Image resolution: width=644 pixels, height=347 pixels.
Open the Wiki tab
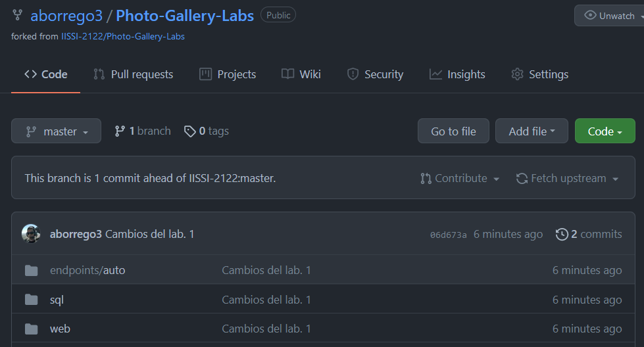click(301, 74)
